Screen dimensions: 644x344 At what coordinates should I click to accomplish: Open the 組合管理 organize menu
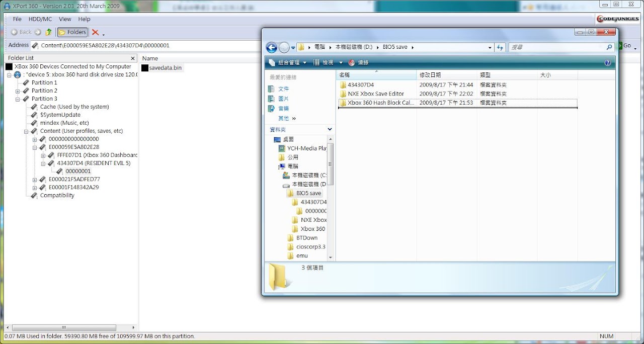288,63
